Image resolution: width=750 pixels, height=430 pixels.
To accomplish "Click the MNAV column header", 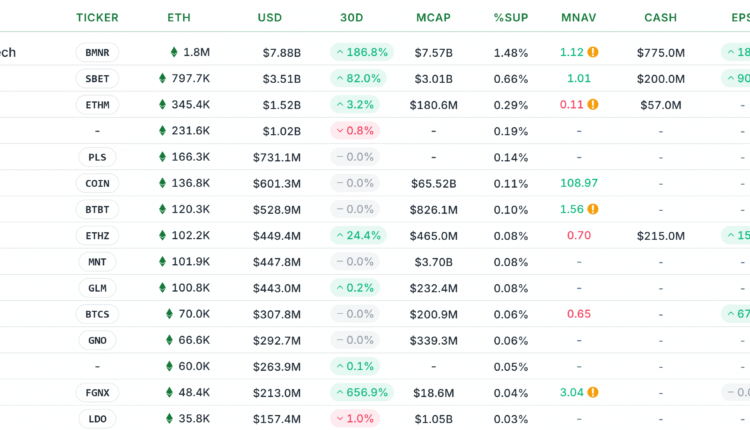I will (578, 17).
